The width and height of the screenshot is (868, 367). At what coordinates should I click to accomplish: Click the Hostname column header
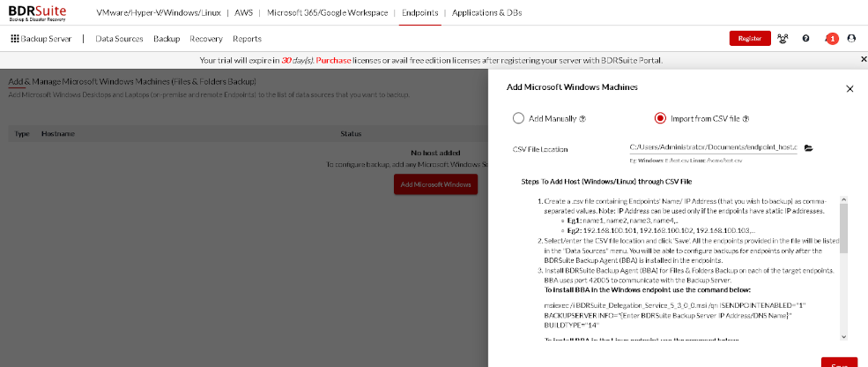[x=58, y=133]
